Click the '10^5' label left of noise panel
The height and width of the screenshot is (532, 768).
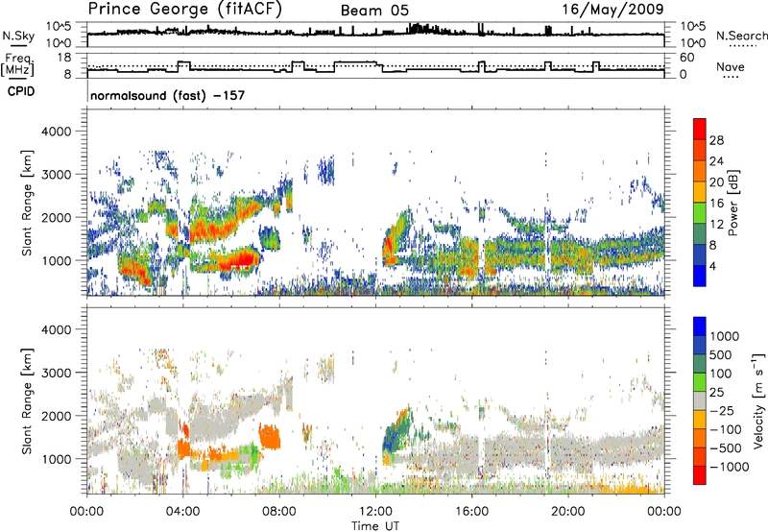60,27
